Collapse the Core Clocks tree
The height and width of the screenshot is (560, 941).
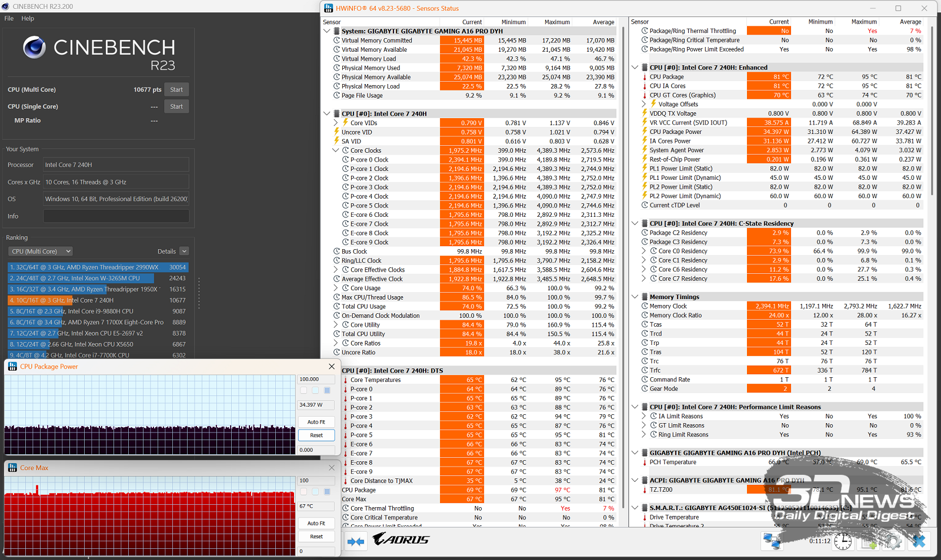tap(336, 150)
